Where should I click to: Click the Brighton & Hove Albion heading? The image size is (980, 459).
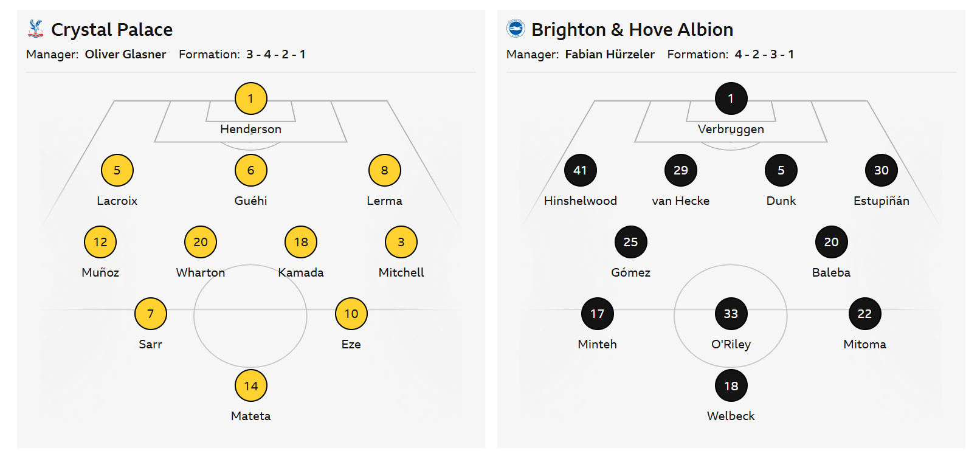(632, 29)
